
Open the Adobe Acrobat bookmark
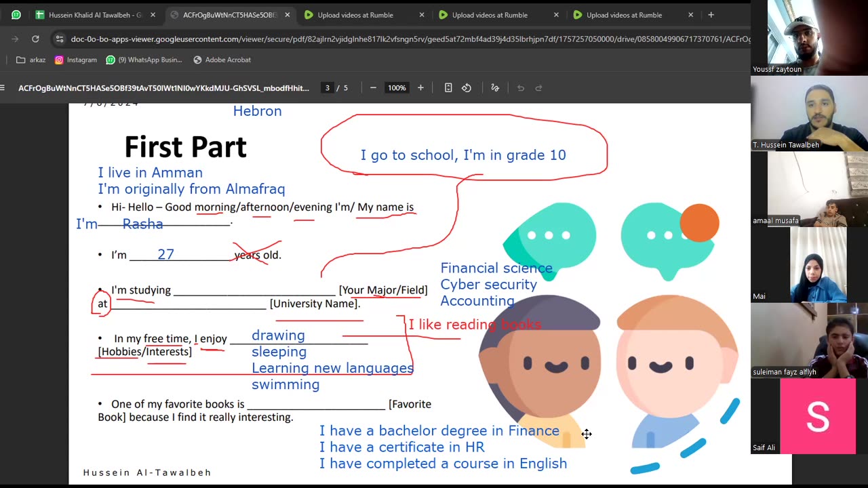tap(222, 60)
